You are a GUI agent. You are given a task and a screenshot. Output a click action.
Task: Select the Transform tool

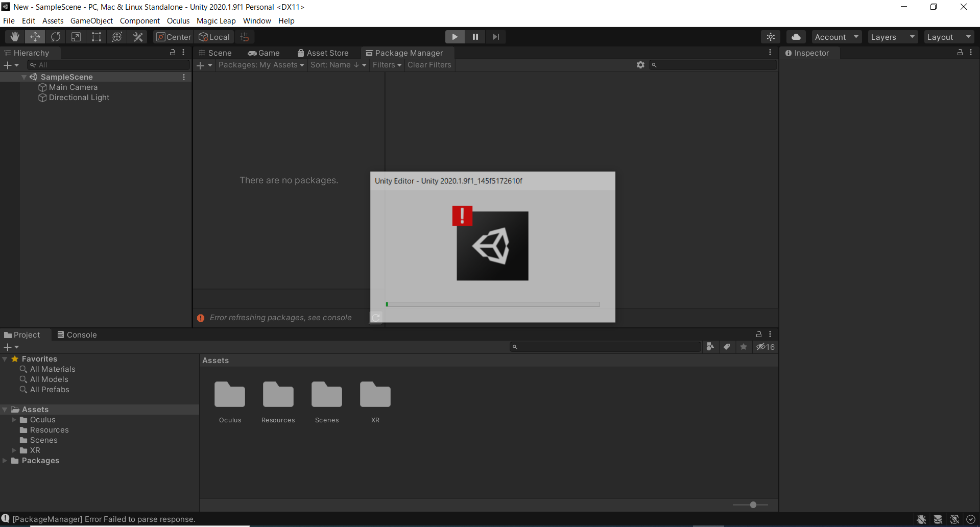[117, 37]
